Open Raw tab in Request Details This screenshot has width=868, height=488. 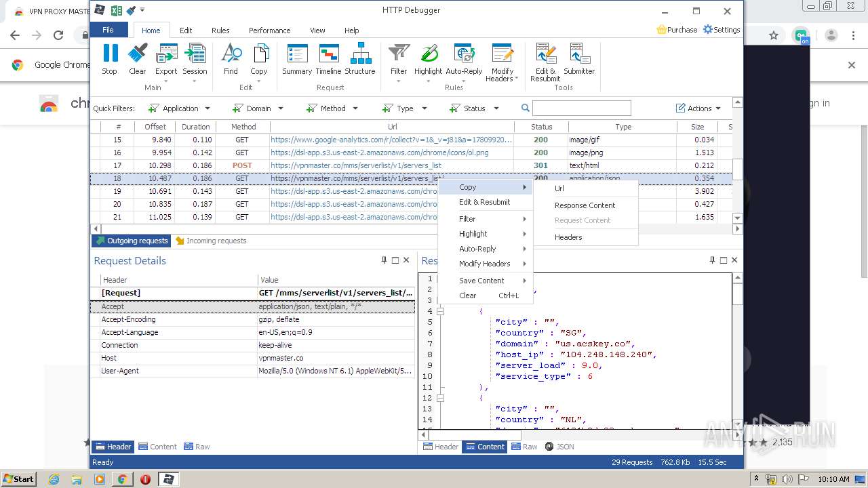point(196,447)
